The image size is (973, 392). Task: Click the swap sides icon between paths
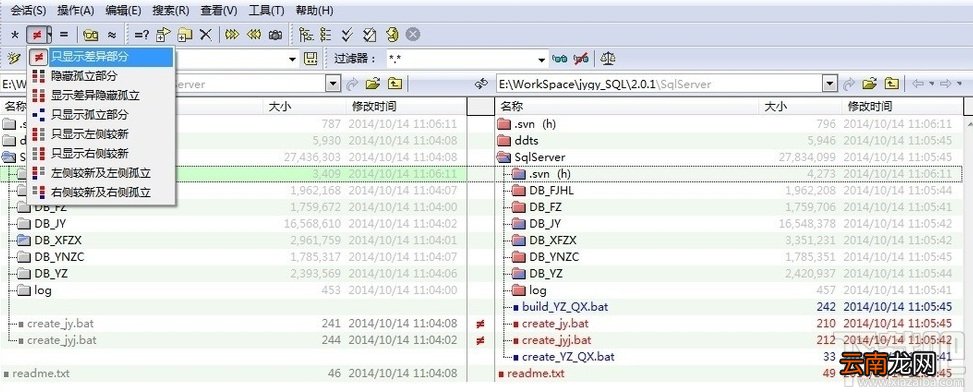480,83
